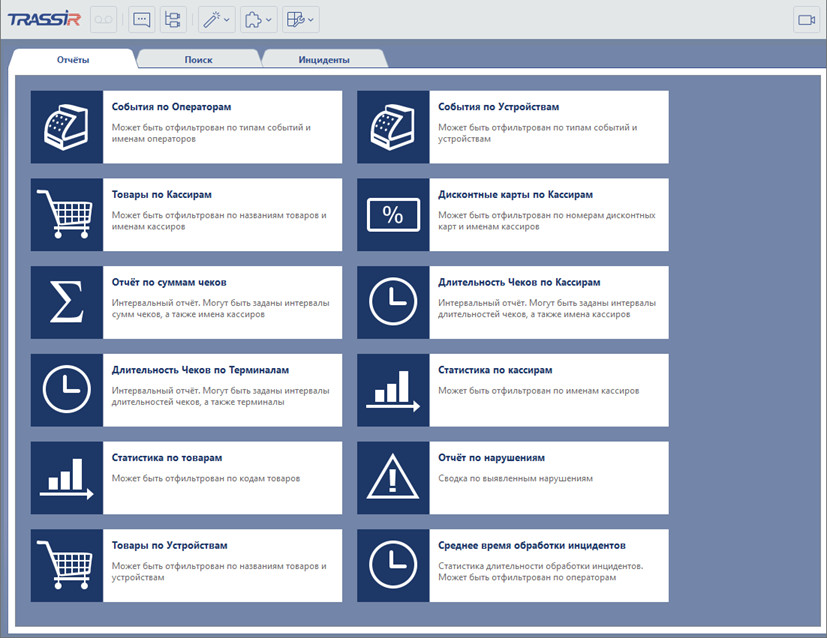Click the tree structure toolbar icon
The width and height of the screenshot is (827, 638).
(x=172, y=19)
